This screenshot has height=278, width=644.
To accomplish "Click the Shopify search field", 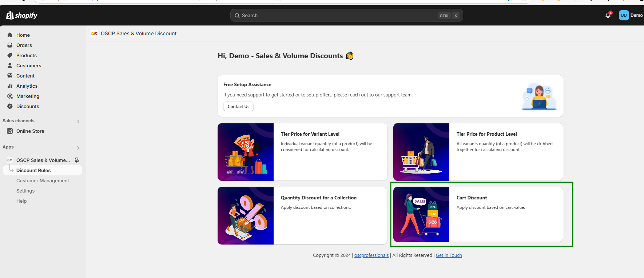I will coord(338,15).
